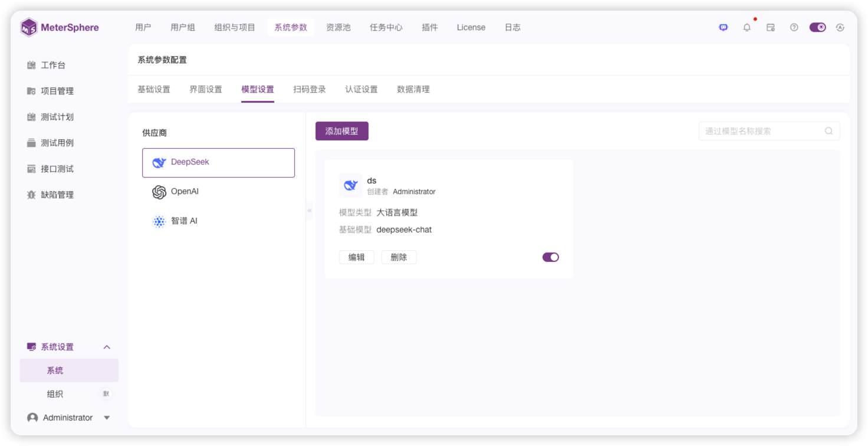The width and height of the screenshot is (868, 446).
Task: Click 删除 on the ds model card
Action: click(399, 257)
